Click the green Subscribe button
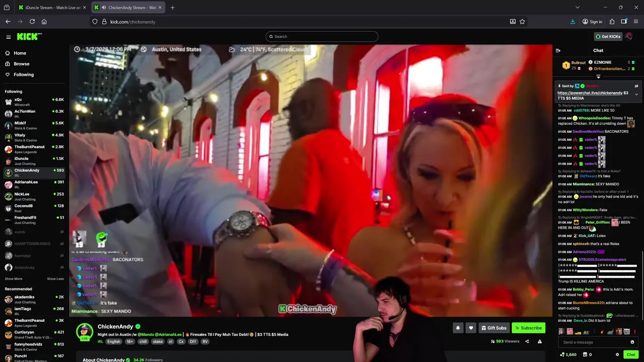Image resolution: width=644 pixels, height=362 pixels. (x=528, y=328)
